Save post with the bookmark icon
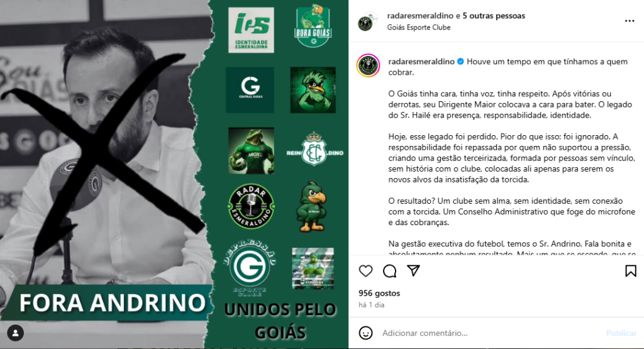The width and height of the screenshot is (644, 349). click(x=630, y=271)
